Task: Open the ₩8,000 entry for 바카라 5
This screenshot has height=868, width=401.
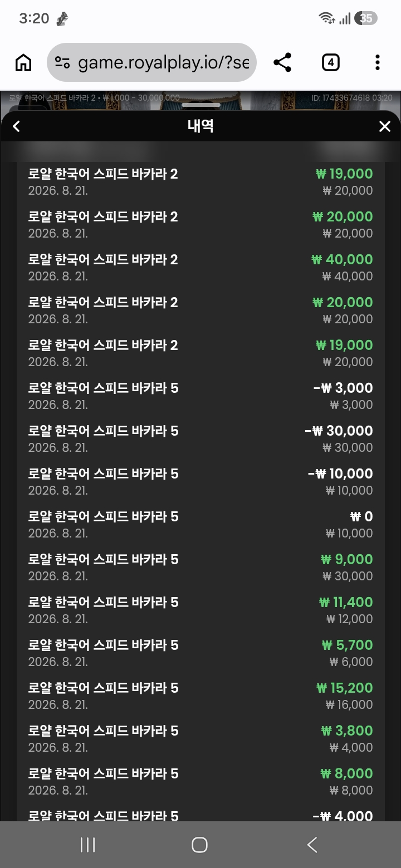Action: [x=200, y=781]
